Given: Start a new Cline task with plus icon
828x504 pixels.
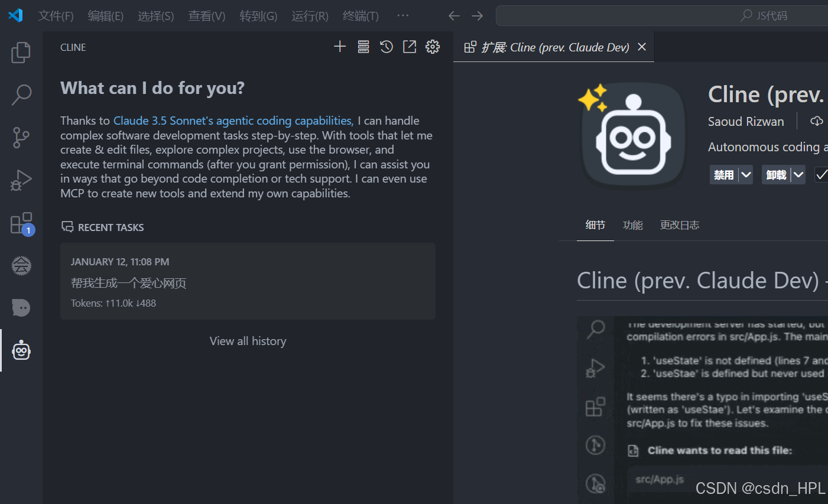Looking at the screenshot, I should 340,47.
